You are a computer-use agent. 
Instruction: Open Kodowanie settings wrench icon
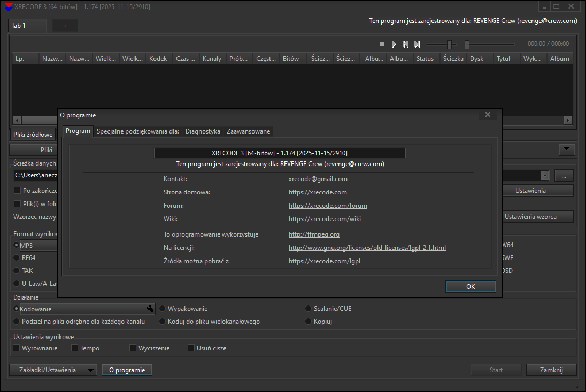[150, 308]
